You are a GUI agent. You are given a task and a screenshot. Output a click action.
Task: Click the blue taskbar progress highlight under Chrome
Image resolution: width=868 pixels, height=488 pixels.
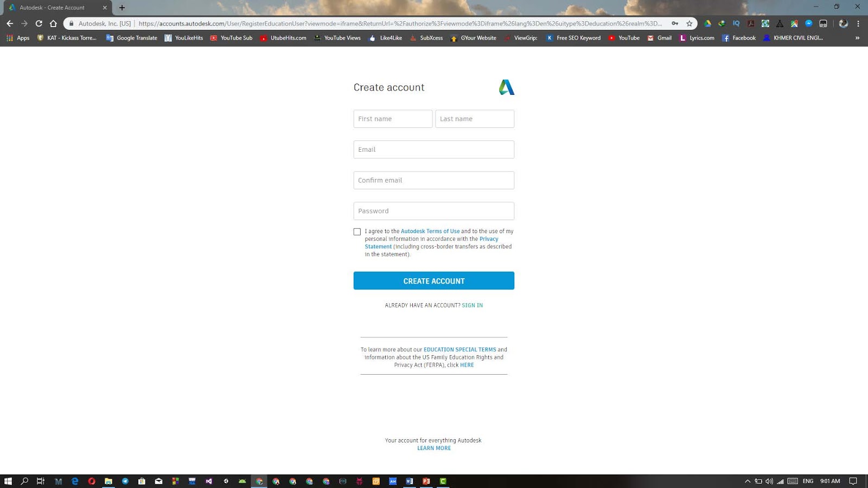point(259,486)
